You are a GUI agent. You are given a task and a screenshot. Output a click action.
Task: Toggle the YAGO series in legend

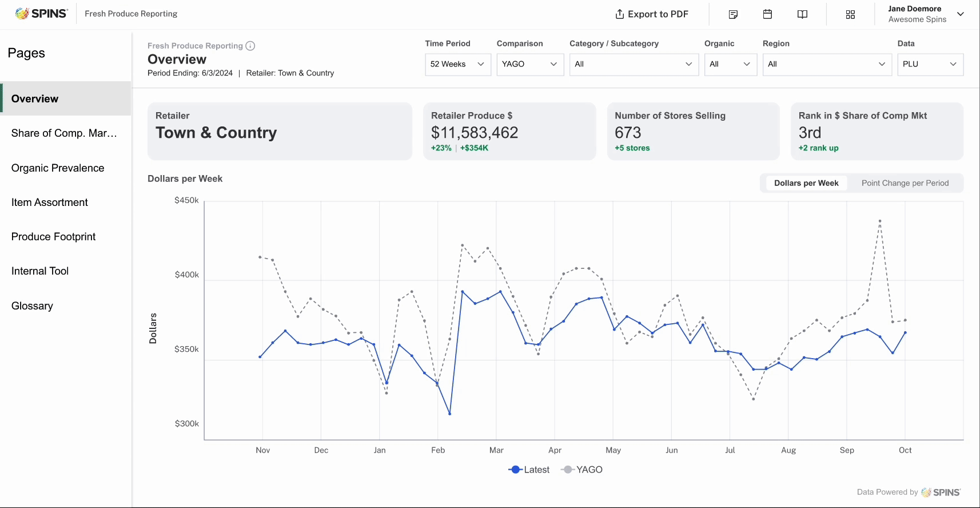point(582,470)
